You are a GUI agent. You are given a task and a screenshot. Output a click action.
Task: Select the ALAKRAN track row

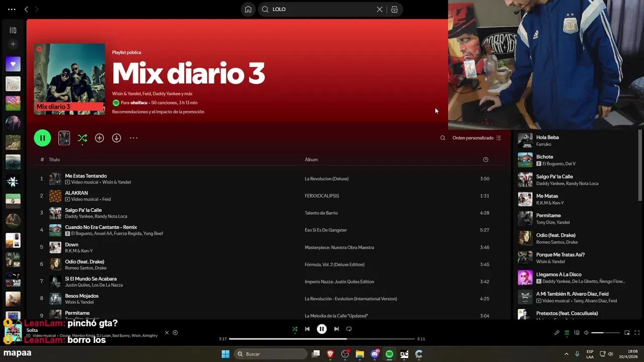(x=269, y=196)
